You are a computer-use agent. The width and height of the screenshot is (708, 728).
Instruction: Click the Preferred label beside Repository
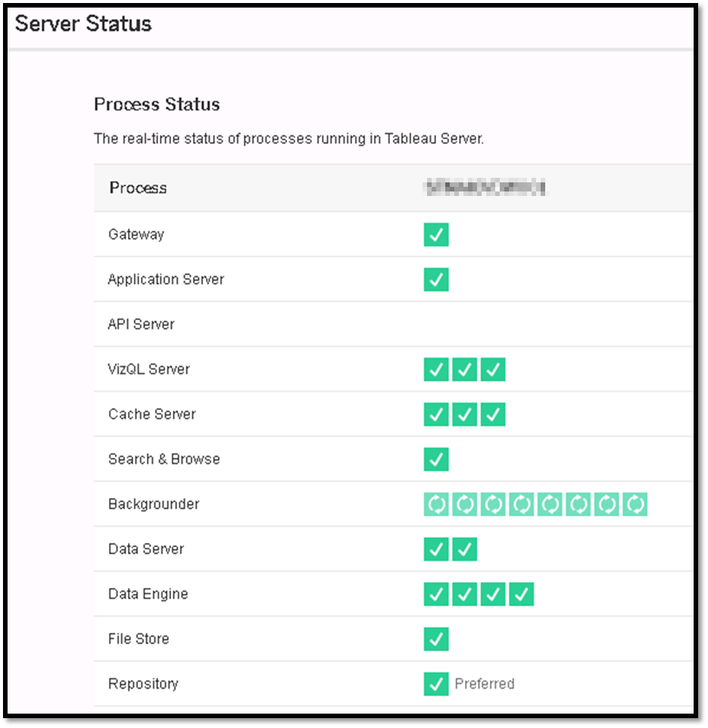click(x=485, y=683)
